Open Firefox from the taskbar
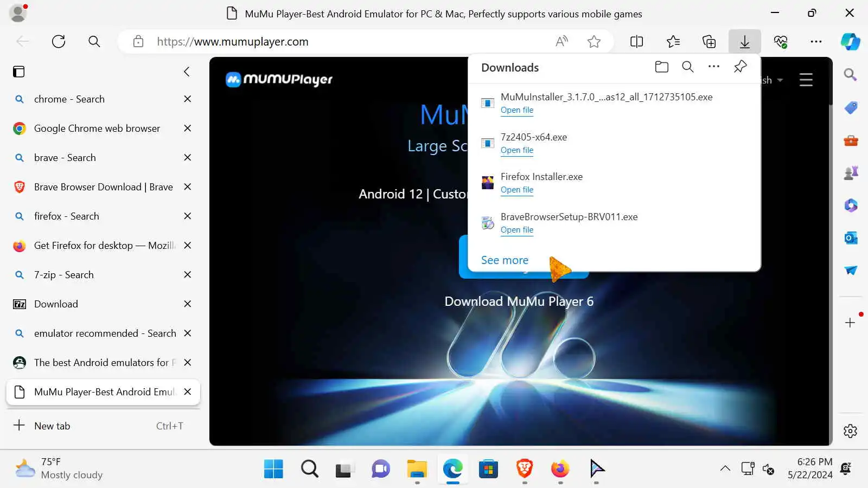Image resolution: width=868 pixels, height=488 pixels. [x=560, y=468]
